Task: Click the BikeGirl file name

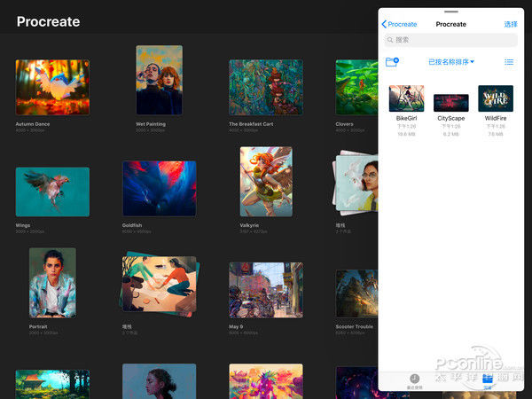Action: coord(406,118)
